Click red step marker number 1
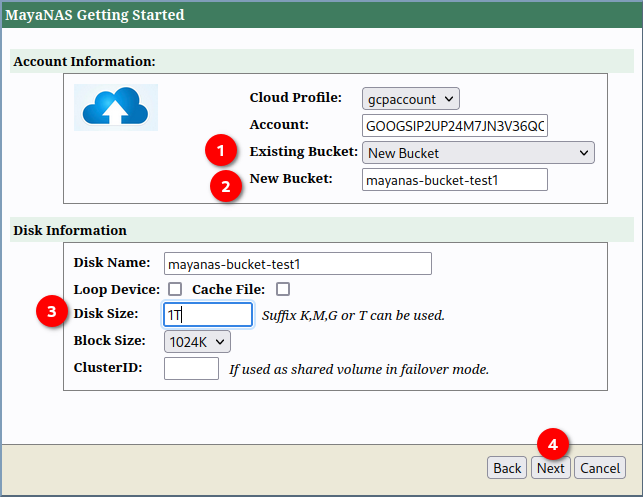 [x=221, y=153]
